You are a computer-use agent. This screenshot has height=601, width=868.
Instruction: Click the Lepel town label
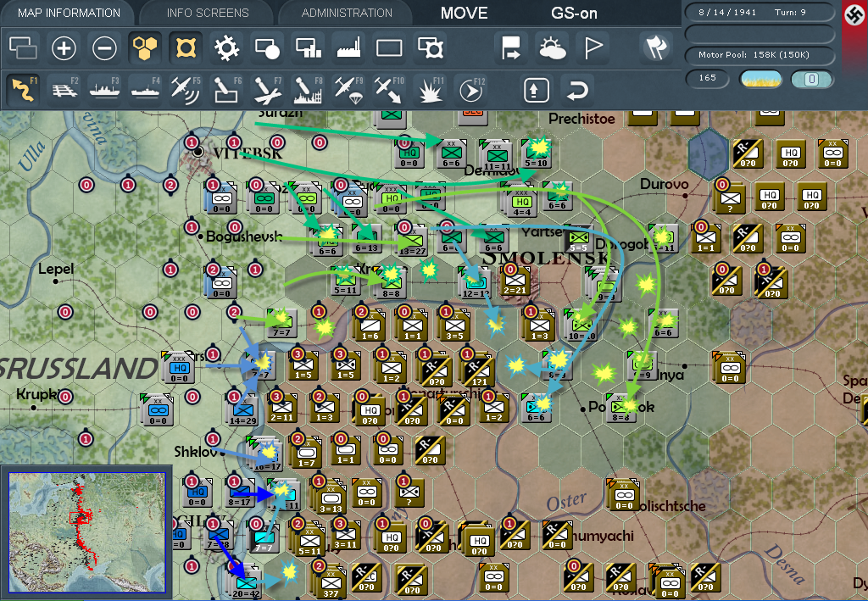coord(56,269)
